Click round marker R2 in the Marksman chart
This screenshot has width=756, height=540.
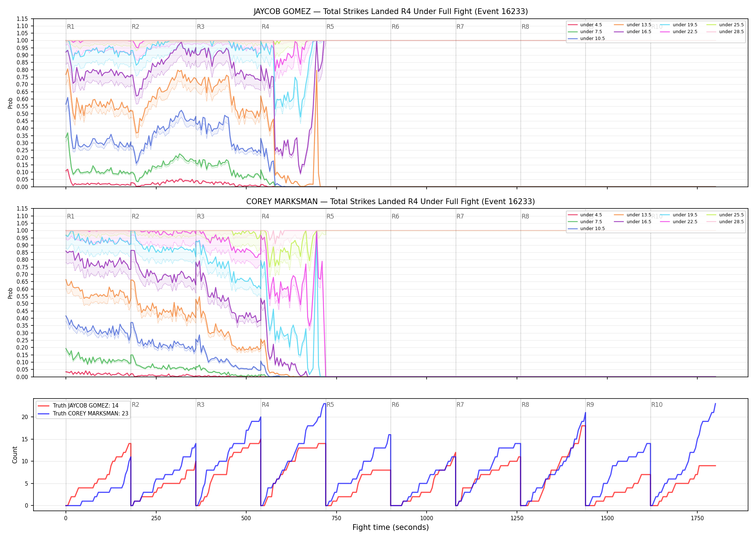(135, 216)
